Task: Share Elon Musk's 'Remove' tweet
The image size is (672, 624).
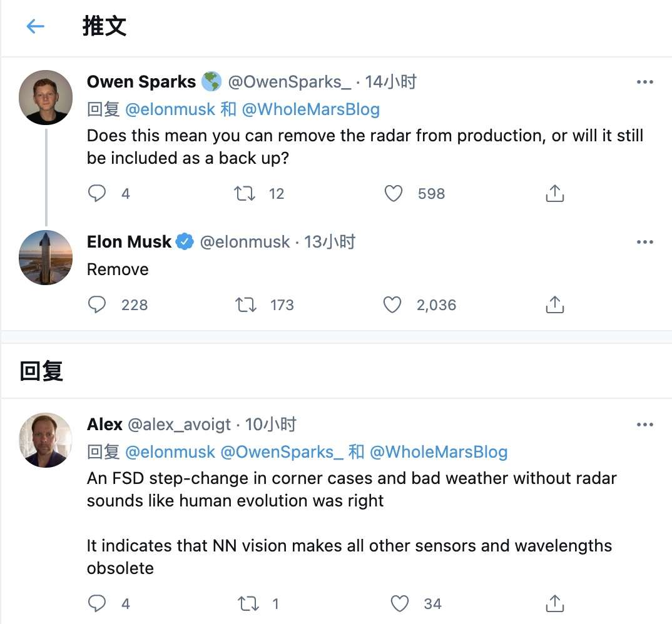Action: tap(554, 305)
